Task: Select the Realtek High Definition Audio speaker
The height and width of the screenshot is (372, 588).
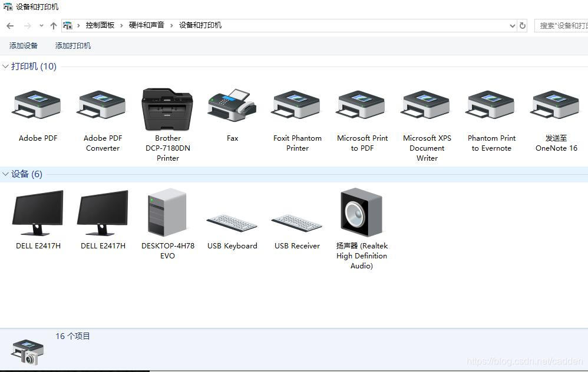Action: [361, 212]
